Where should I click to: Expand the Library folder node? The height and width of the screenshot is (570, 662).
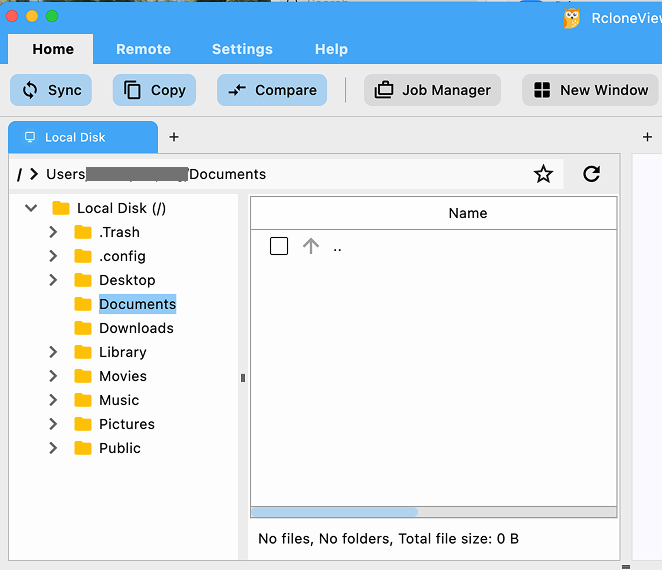tap(53, 352)
